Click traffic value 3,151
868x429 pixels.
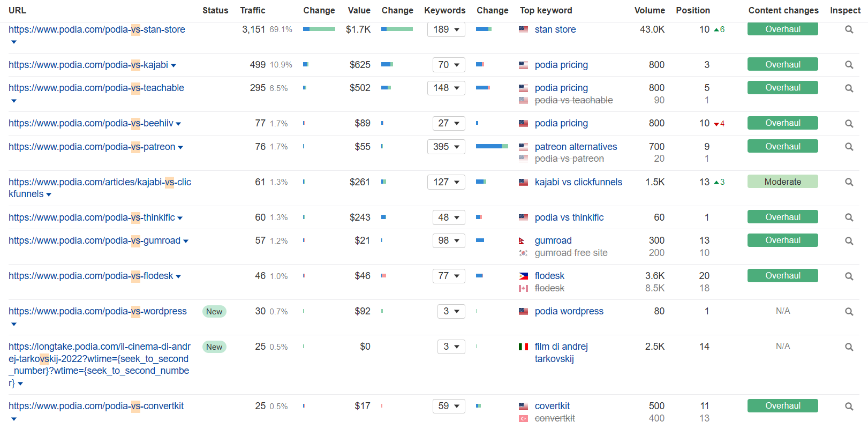point(253,29)
